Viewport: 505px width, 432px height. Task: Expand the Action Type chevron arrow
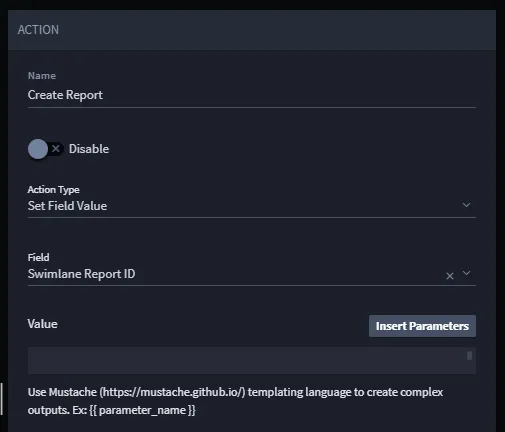(466, 205)
